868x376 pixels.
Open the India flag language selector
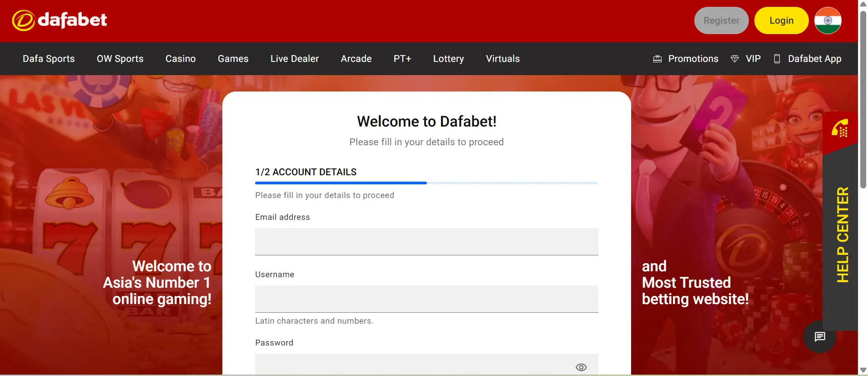828,20
